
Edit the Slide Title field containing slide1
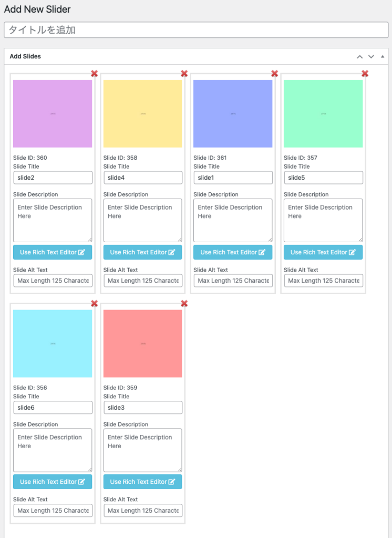point(233,178)
